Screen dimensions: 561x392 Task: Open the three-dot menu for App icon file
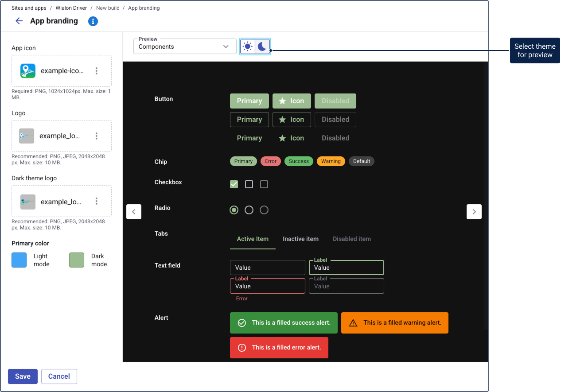[x=97, y=71]
